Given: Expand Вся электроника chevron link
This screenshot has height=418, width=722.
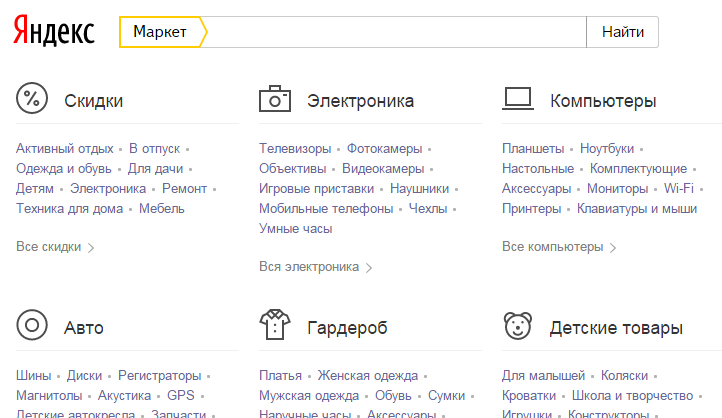Looking at the screenshot, I should (x=316, y=267).
